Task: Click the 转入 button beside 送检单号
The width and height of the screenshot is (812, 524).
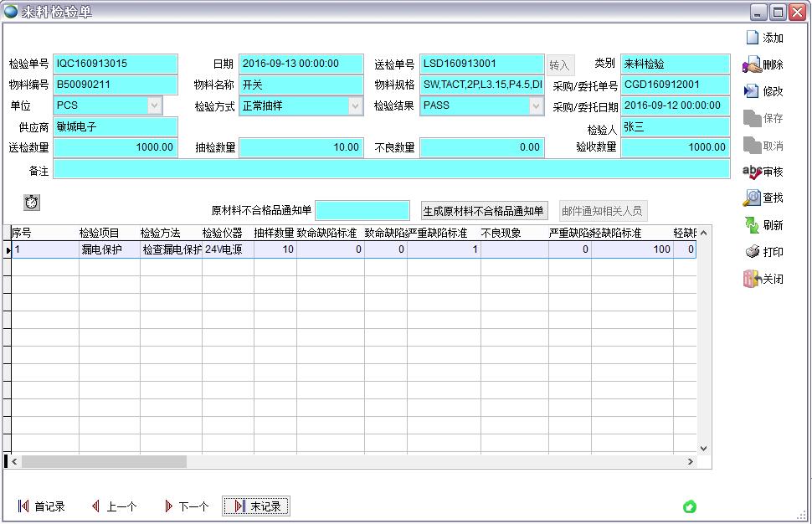Action: (560, 63)
